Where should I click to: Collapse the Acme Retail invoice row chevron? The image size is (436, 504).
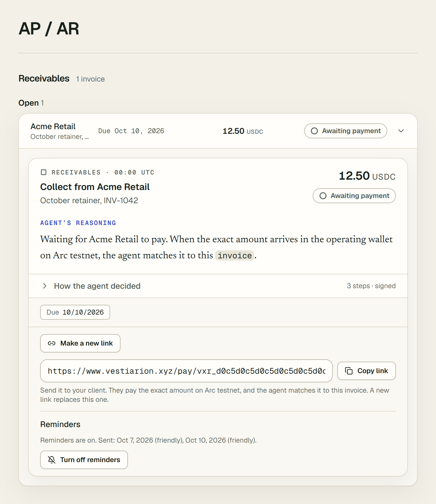pos(401,131)
